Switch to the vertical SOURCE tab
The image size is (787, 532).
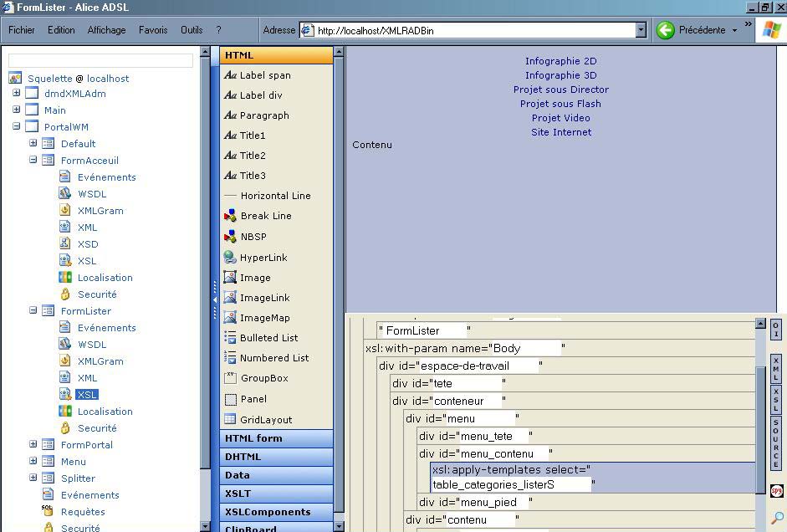[776, 443]
